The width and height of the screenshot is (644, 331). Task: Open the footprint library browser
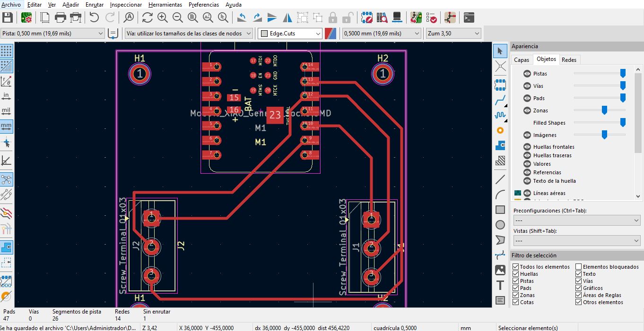click(x=382, y=17)
